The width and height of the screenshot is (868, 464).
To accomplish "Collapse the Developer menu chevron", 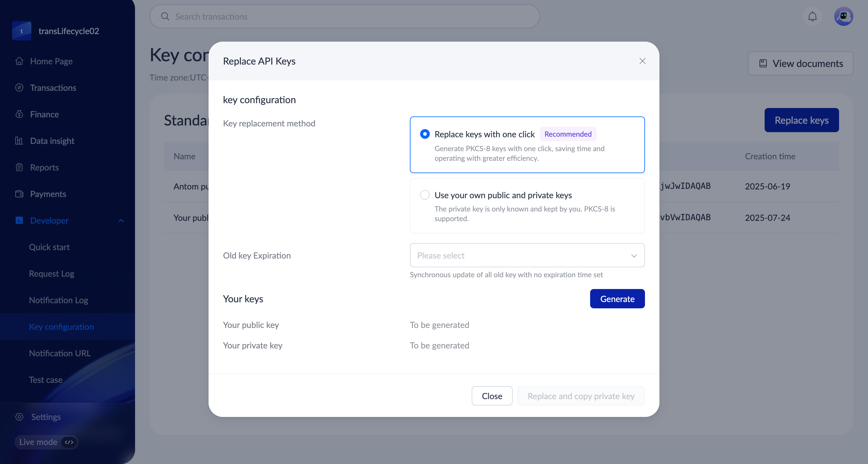I will [121, 221].
